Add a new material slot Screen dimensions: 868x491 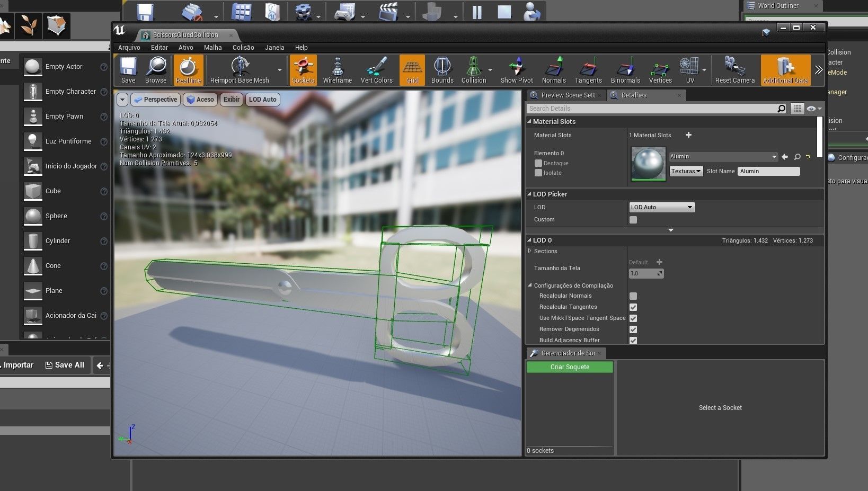point(688,135)
